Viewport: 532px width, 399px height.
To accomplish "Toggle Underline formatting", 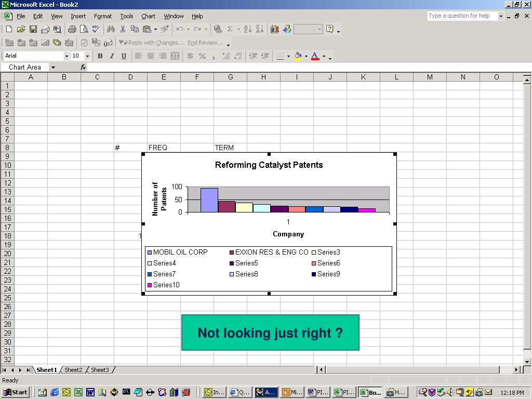I will 124,56.
